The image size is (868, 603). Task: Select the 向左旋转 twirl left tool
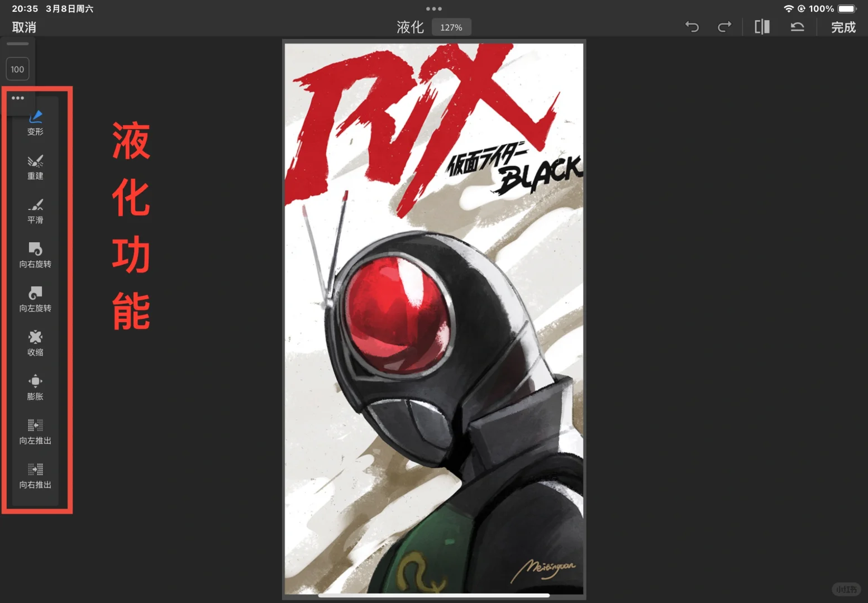pyautogui.click(x=35, y=299)
